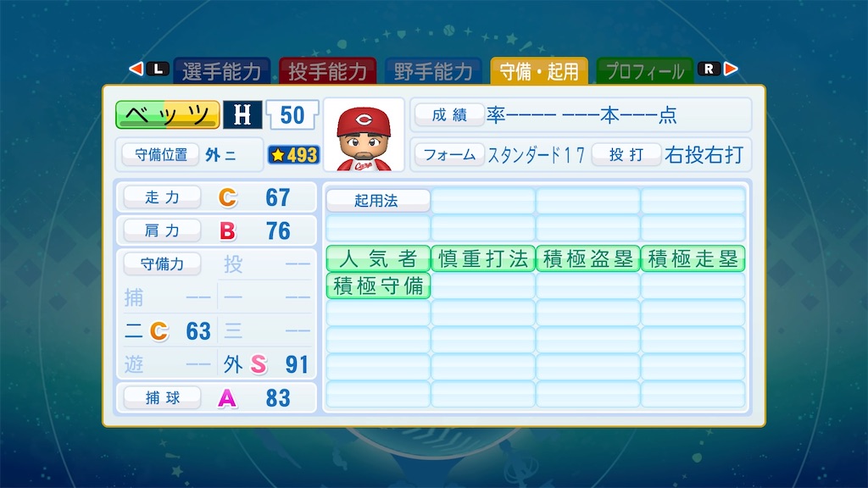This screenshot has height=488, width=868.
Task: Click the フォーム label
Action: [x=449, y=154]
